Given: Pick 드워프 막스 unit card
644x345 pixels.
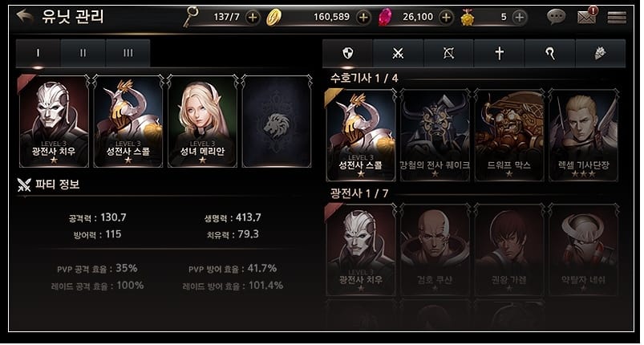Looking at the screenshot, I should [x=509, y=135].
